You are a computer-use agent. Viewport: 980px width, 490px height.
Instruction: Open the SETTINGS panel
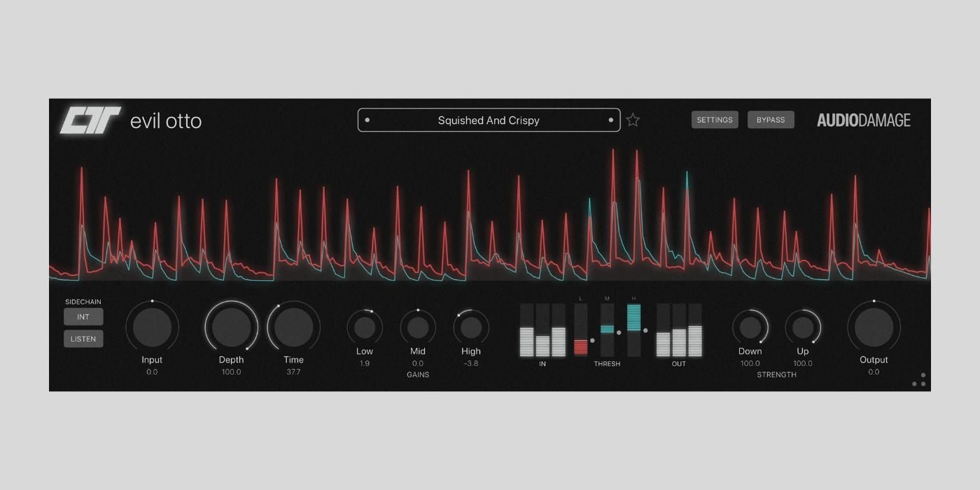[x=715, y=120]
